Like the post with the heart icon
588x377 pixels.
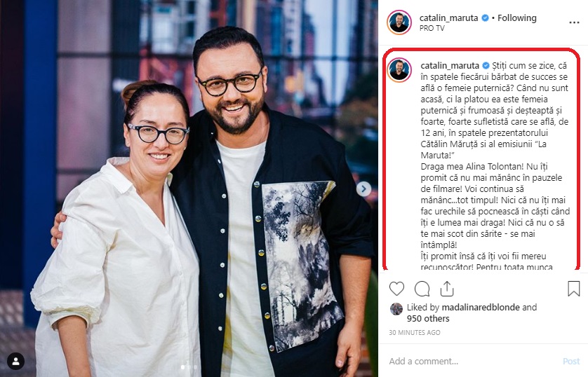tap(396, 289)
